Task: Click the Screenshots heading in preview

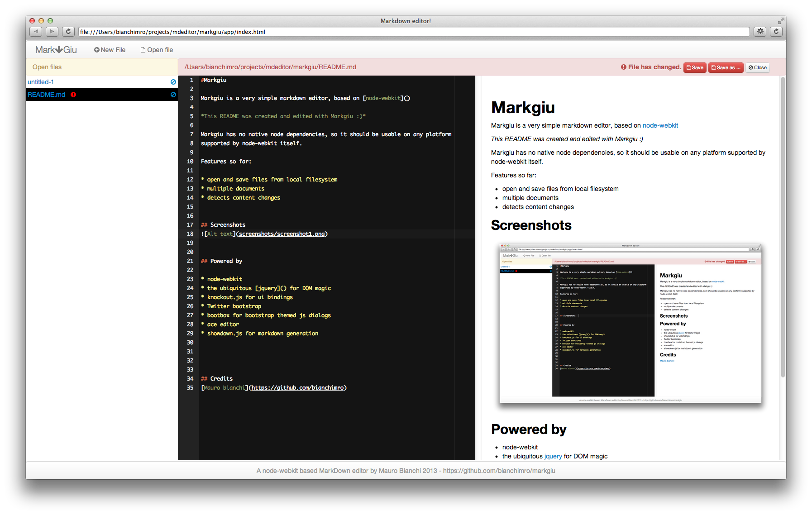Action: pyautogui.click(x=531, y=225)
